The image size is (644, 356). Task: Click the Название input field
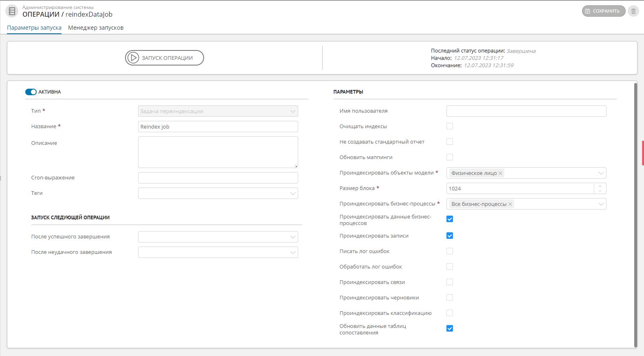[x=218, y=127]
